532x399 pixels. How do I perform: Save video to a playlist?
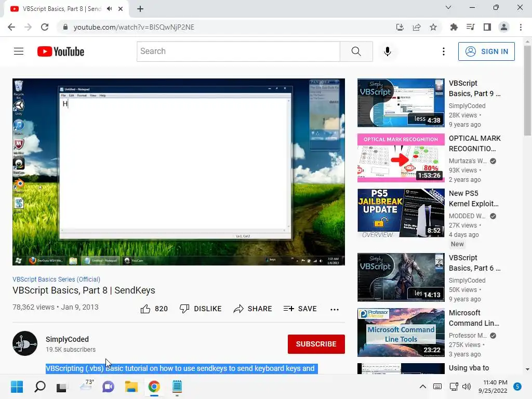tap(300, 309)
